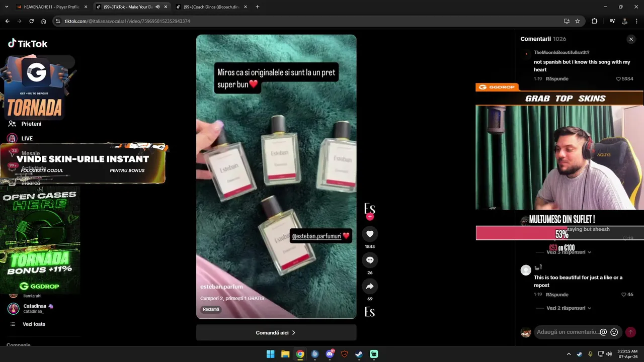Open the Esteban profile avatar above the like button
The image size is (644, 362).
pyautogui.click(x=370, y=208)
